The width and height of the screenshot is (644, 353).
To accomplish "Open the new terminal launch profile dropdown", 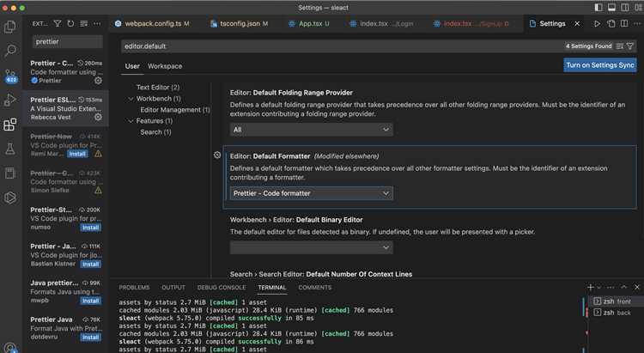I will coord(598,287).
